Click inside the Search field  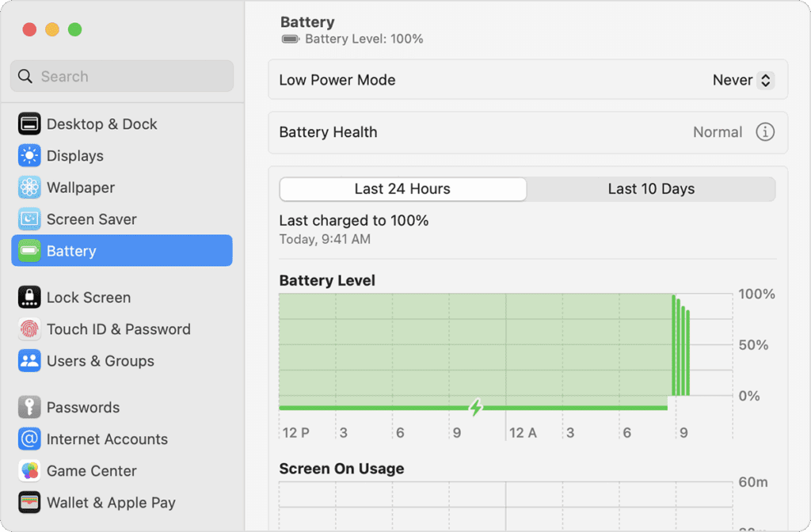(x=121, y=76)
